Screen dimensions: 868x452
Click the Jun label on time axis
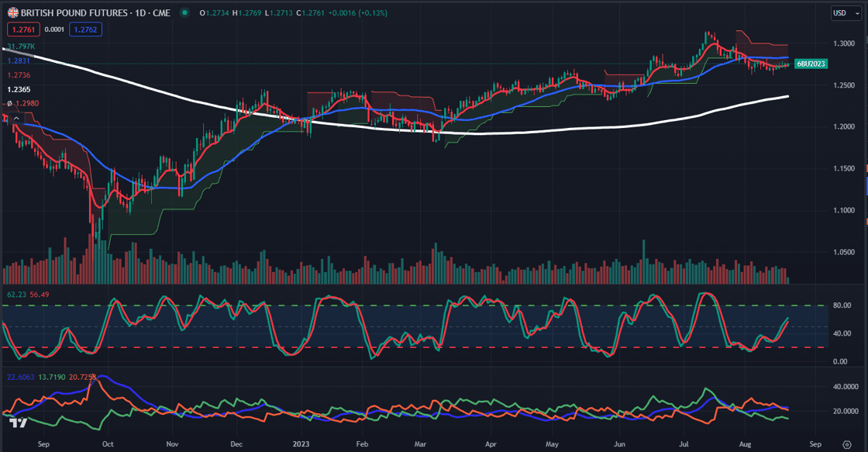click(x=619, y=444)
